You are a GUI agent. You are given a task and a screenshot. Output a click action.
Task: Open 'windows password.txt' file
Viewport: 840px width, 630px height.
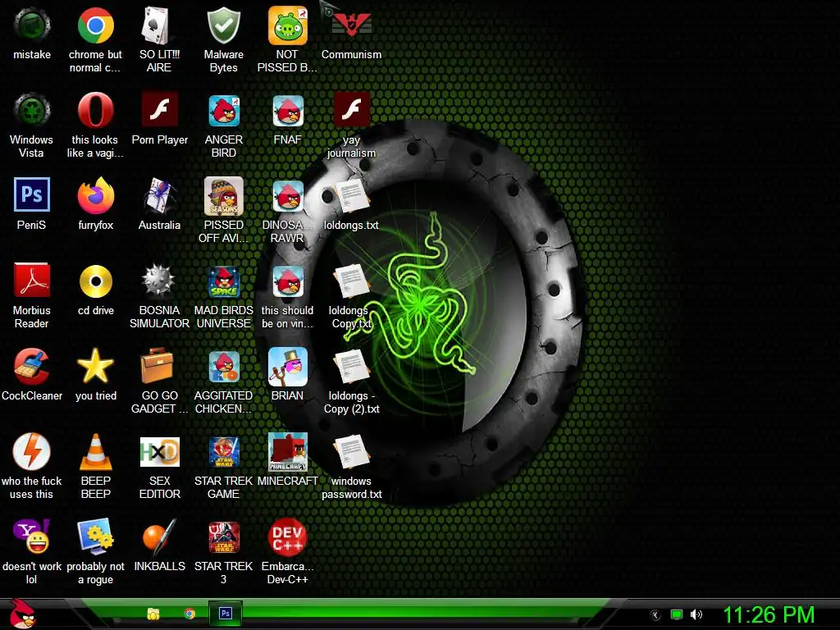pos(351,452)
